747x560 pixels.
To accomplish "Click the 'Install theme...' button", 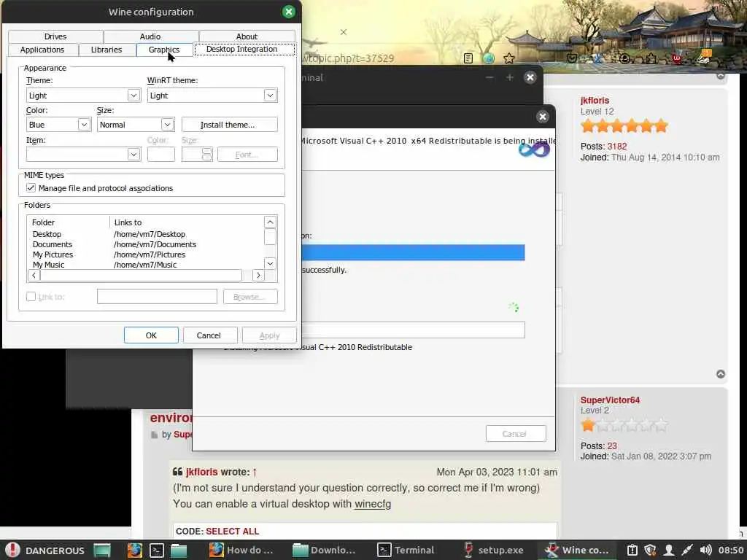I will 229,125.
